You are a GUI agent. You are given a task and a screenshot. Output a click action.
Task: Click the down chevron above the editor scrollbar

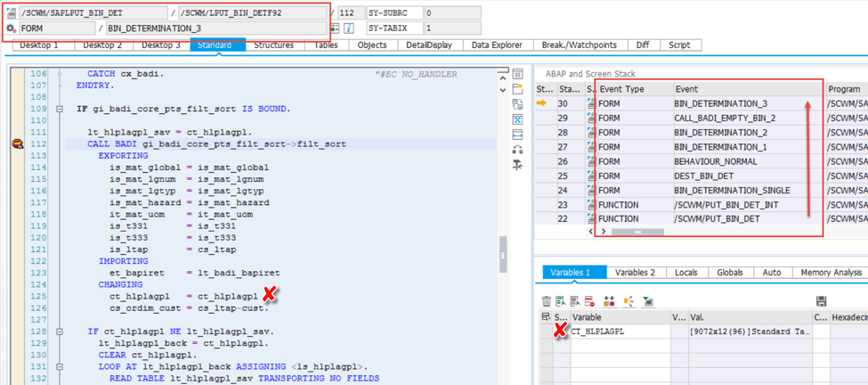503,89
